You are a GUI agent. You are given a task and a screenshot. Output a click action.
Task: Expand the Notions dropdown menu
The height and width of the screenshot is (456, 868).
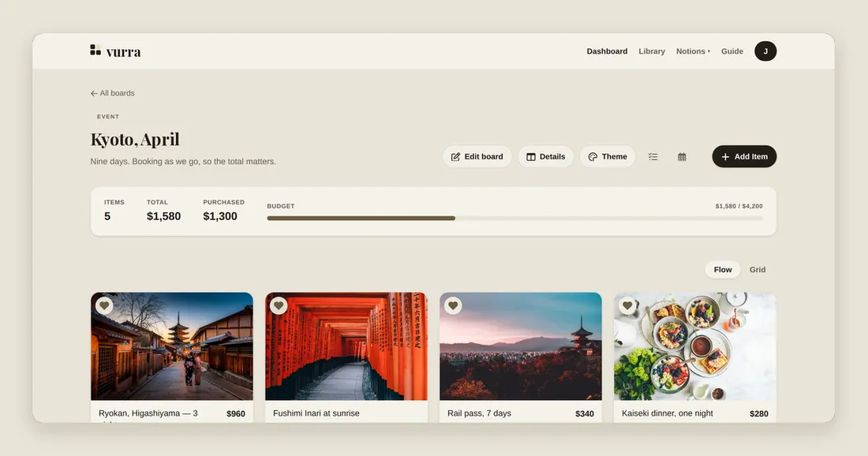coord(693,51)
